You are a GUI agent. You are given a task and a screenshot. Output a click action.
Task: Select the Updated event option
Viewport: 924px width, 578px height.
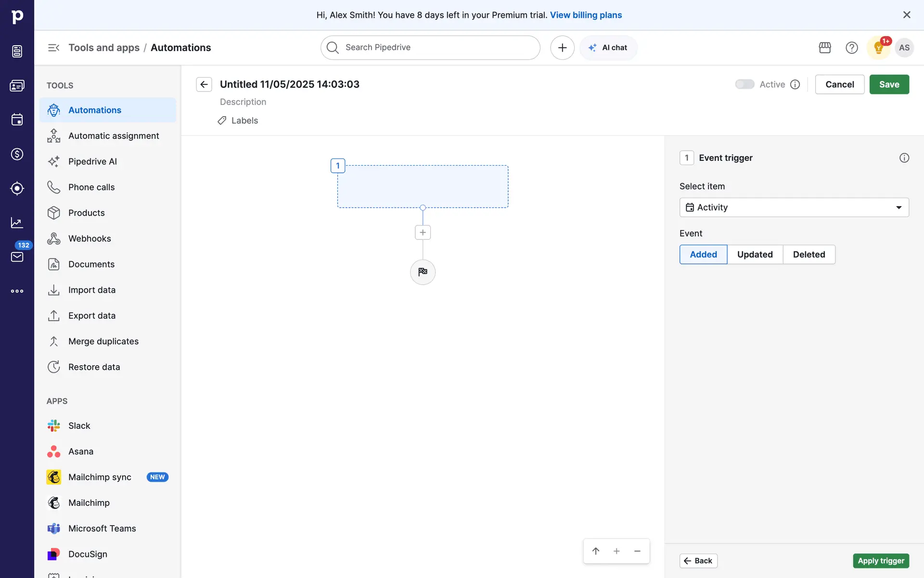tap(755, 254)
